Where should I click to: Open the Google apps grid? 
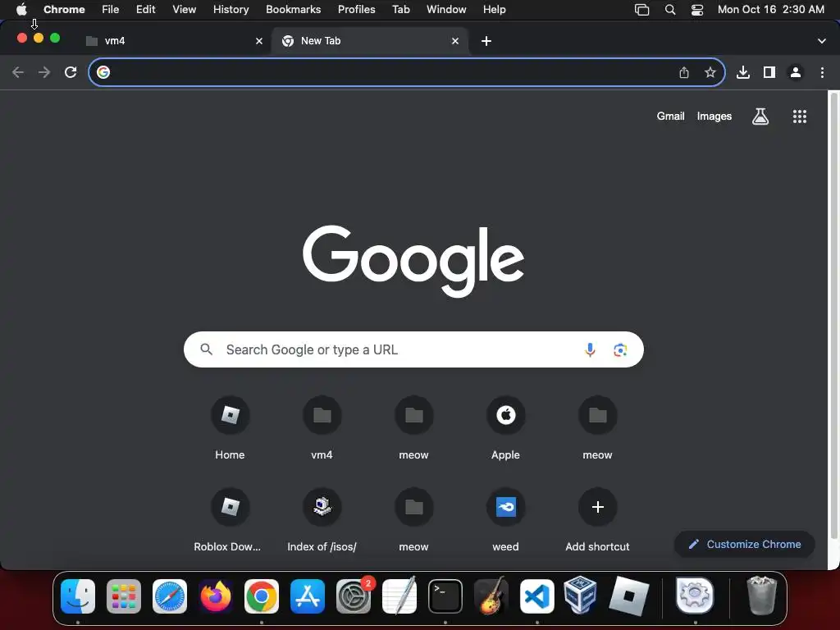tap(800, 116)
